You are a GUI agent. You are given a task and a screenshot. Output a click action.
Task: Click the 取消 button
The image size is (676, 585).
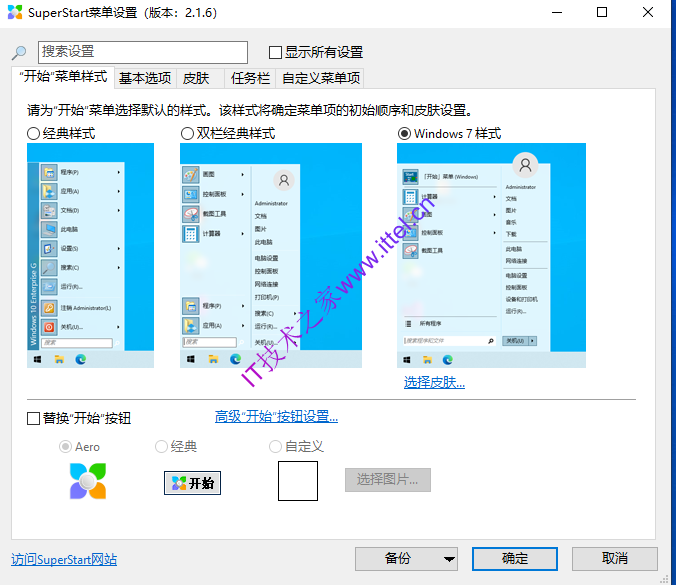615,559
